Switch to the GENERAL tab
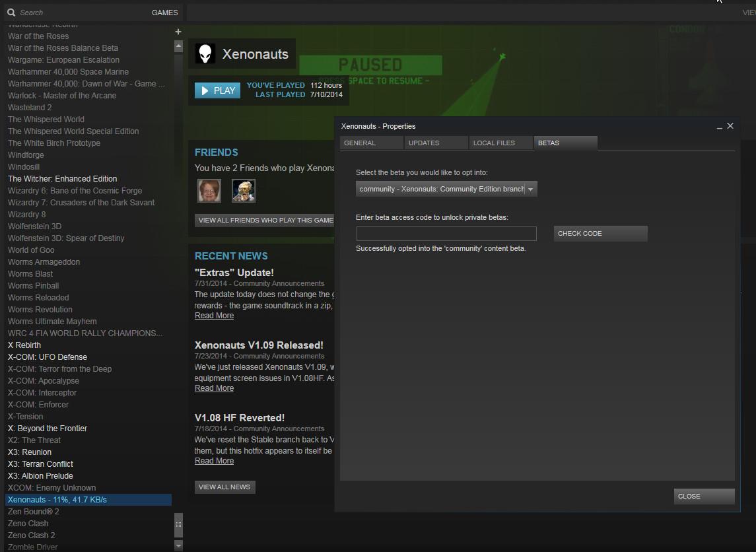The height and width of the screenshot is (552, 756). (x=371, y=143)
